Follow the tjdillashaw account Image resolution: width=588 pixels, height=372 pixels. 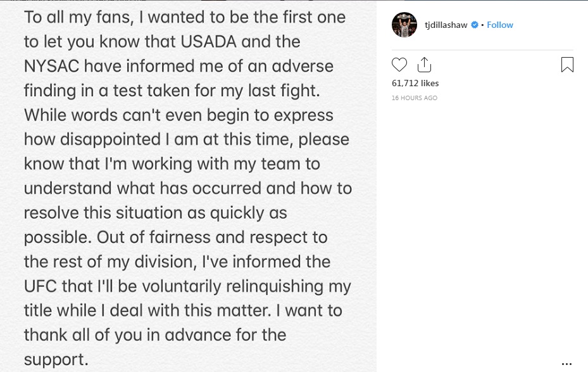[500, 25]
